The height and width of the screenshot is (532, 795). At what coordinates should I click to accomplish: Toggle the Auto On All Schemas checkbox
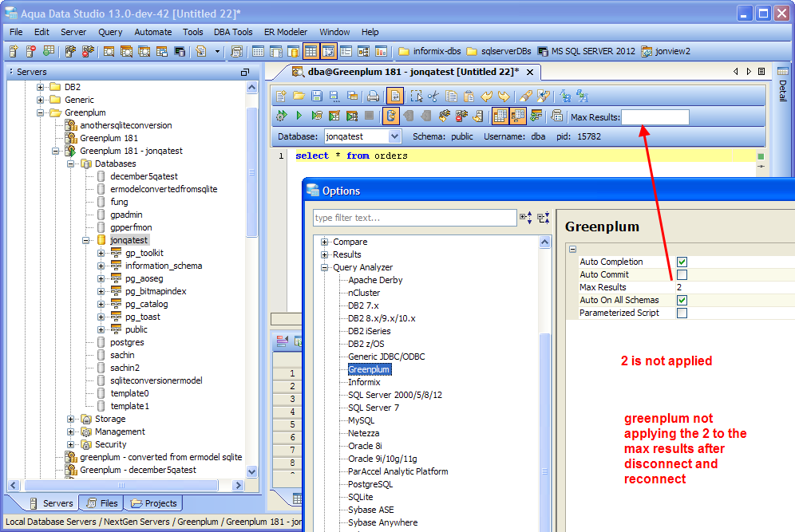682,301
